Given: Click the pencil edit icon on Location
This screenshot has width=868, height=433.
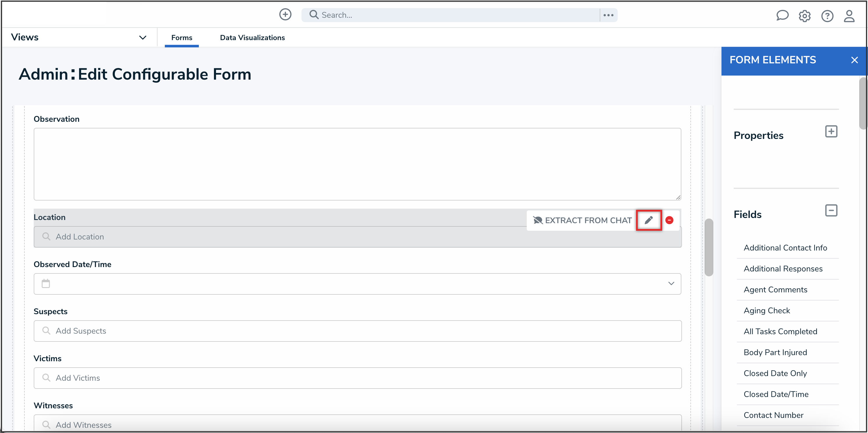Looking at the screenshot, I should (x=649, y=220).
